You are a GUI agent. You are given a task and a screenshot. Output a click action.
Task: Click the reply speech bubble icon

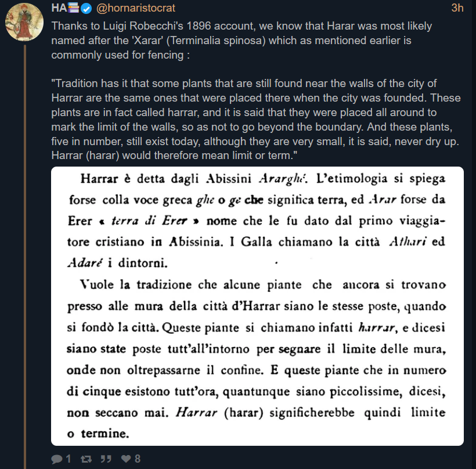[57, 459]
